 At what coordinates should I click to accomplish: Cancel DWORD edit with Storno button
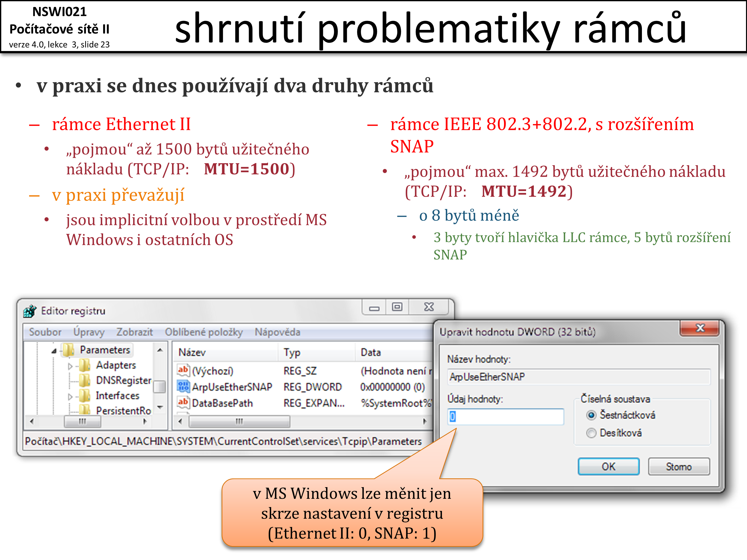(x=679, y=466)
